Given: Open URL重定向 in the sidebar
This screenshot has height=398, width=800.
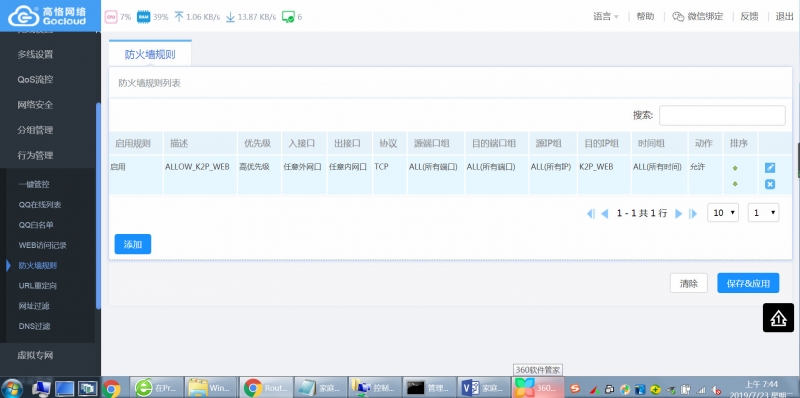Looking at the screenshot, I should pos(38,286).
